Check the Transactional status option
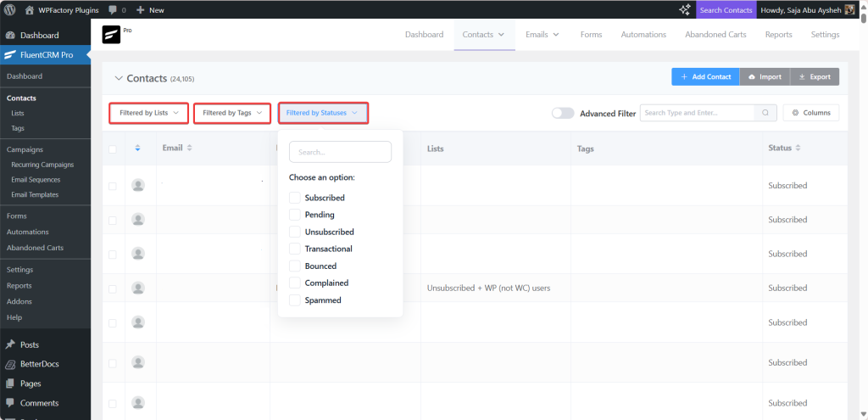Viewport: 868px width, 420px height. point(295,249)
